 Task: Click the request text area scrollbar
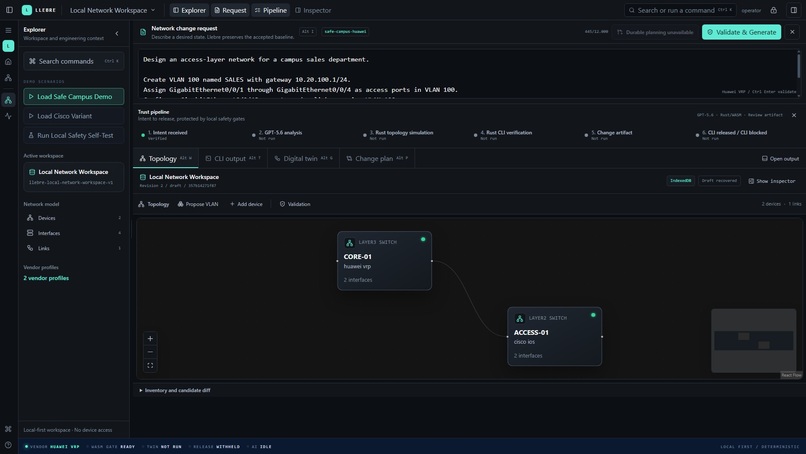pyautogui.click(x=798, y=65)
